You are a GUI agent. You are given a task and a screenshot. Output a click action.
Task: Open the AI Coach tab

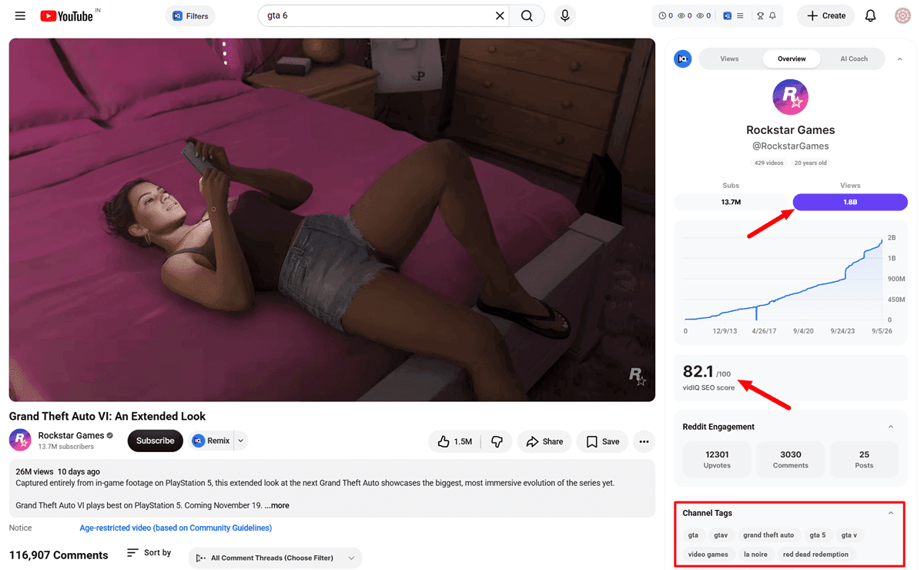pos(853,59)
